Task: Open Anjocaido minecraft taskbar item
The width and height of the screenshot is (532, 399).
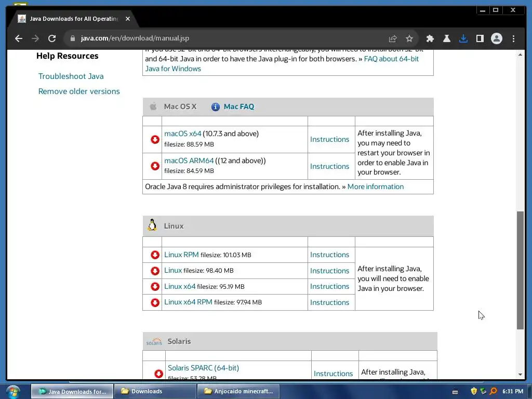Action: [238, 391]
